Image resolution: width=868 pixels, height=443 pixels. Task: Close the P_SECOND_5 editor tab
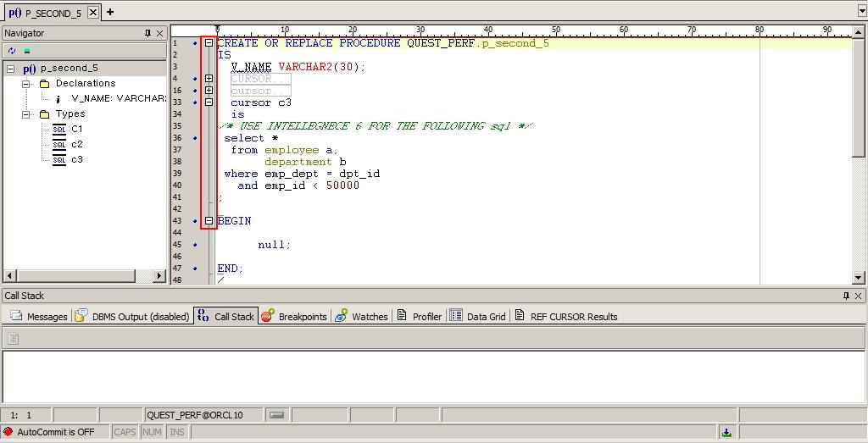click(93, 13)
